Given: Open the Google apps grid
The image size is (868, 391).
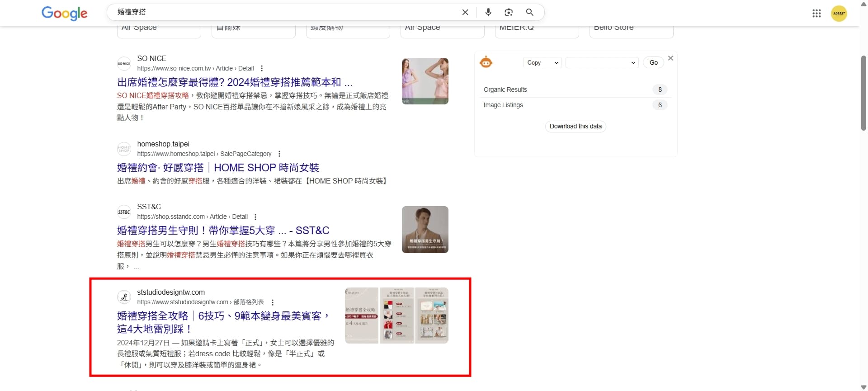Looking at the screenshot, I should click(x=816, y=13).
